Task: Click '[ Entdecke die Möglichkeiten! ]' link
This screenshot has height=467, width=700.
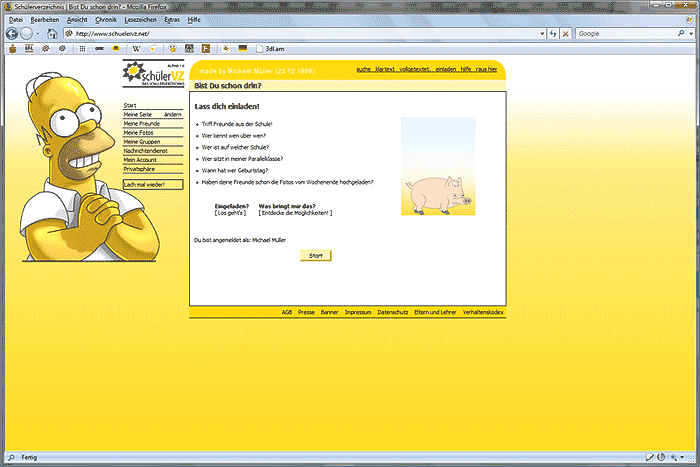Action: [296, 213]
